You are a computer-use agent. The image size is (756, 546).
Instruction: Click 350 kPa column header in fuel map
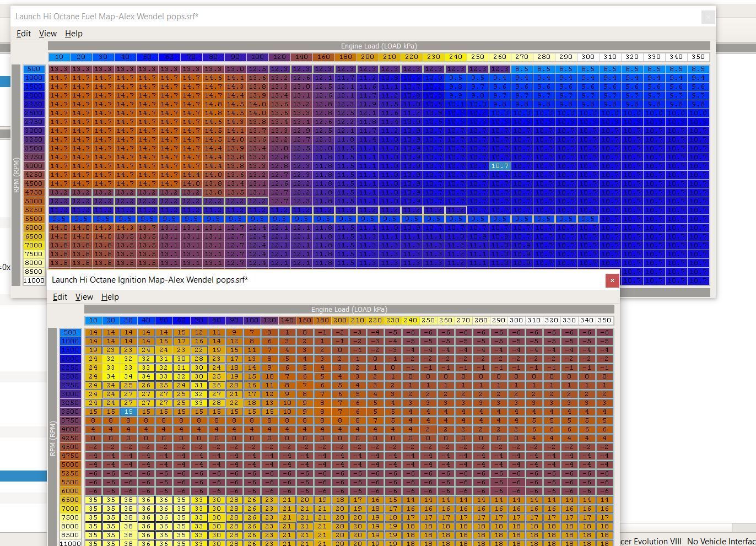[698, 57]
